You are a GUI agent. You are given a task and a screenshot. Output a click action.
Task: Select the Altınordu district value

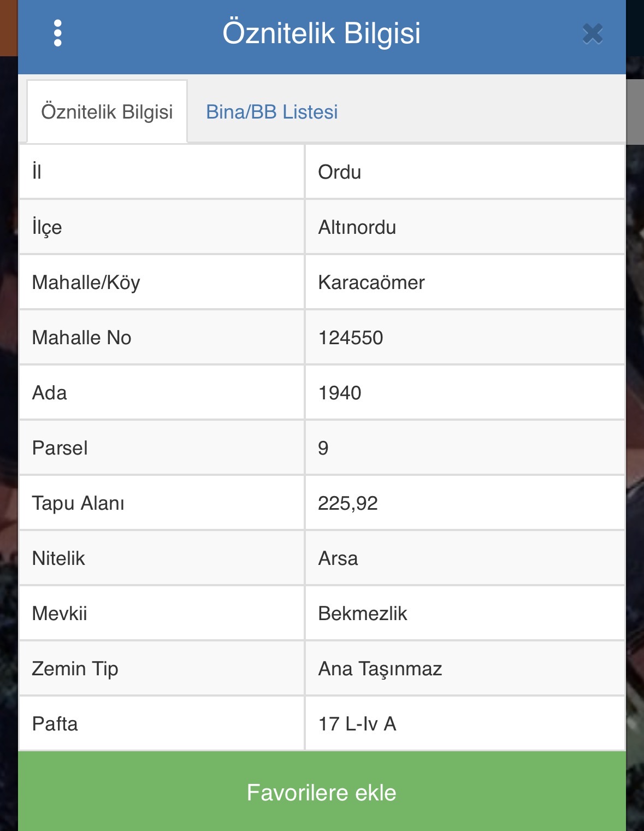click(x=357, y=227)
